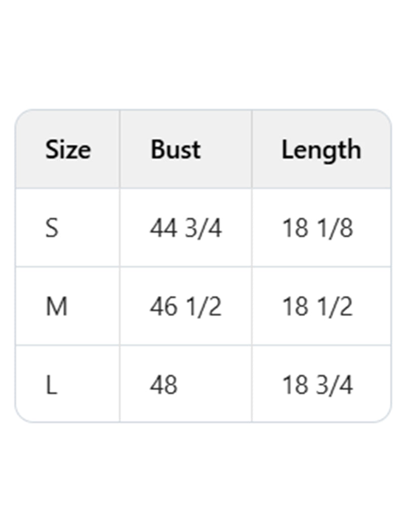Click the number 46 in M bust cell

163,307
